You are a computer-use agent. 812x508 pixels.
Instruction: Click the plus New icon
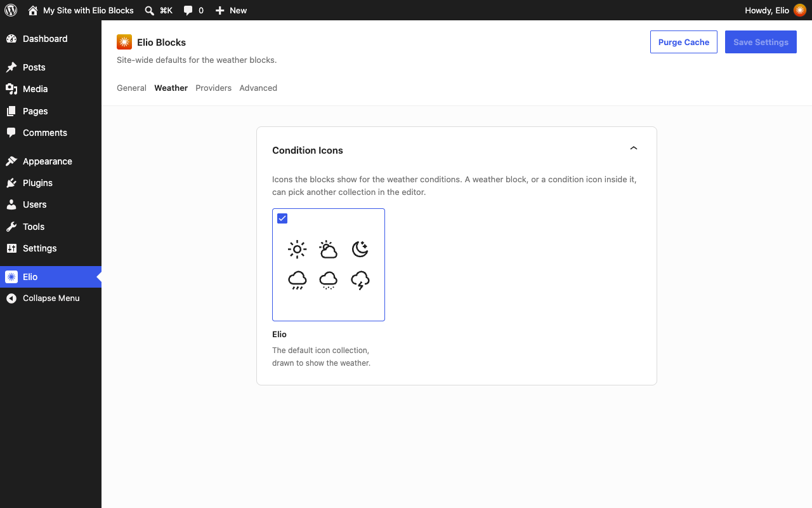coord(219,10)
